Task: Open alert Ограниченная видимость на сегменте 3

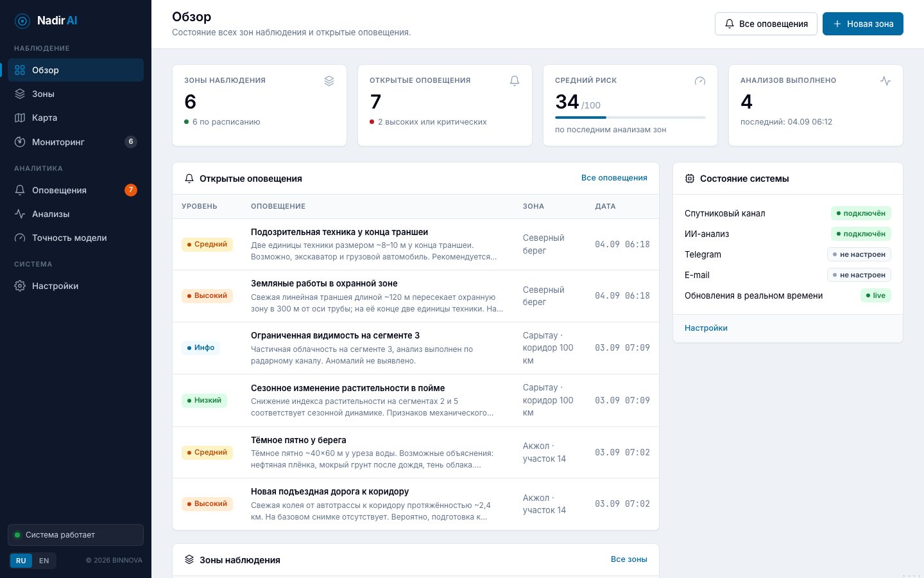Action: [x=416, y=348]
